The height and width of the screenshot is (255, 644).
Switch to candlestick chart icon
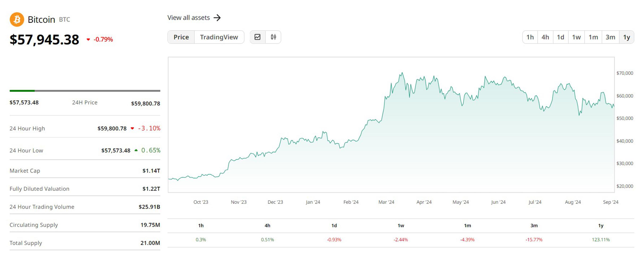coord(273,37)
